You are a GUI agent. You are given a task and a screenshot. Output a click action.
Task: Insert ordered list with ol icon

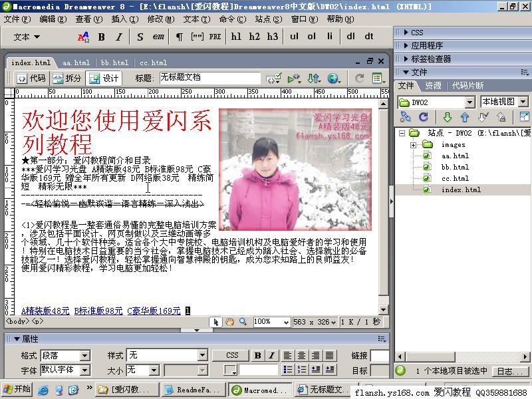pos(311,37)
